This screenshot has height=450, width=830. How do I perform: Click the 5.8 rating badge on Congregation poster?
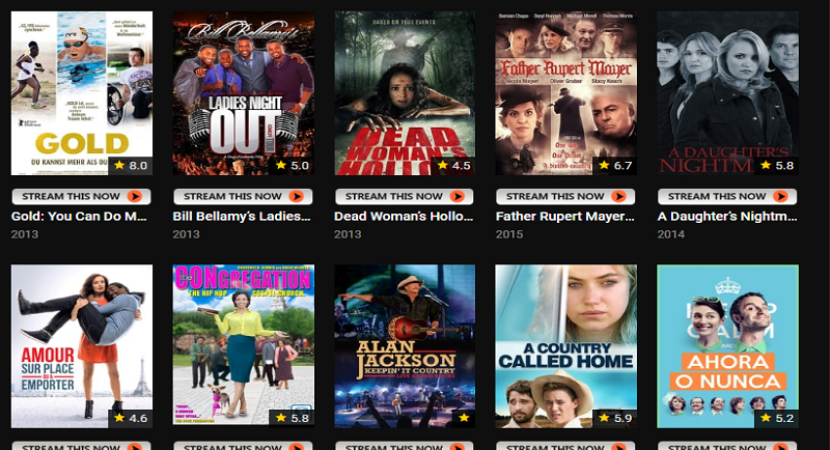pos(292,418)
